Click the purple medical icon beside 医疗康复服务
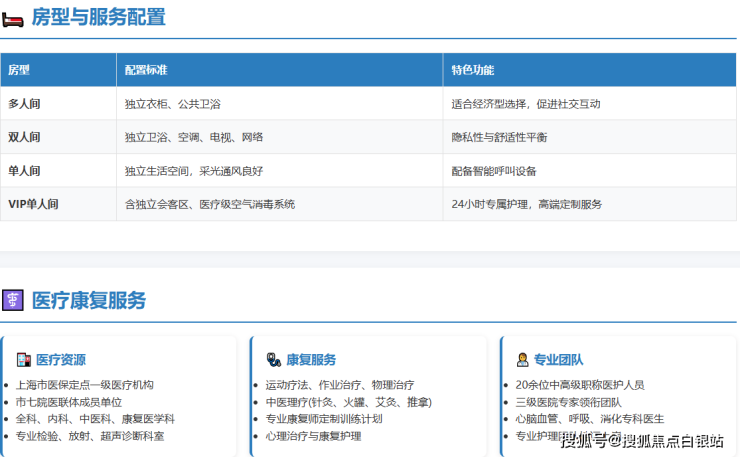The width and height of the screenshot is (740, 457). (13, 300)
